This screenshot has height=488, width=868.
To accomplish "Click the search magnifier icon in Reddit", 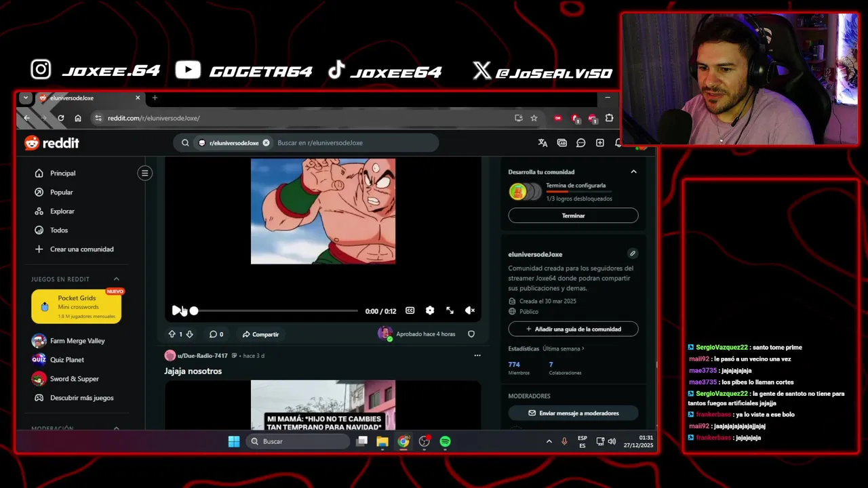I will click(185, 143).
